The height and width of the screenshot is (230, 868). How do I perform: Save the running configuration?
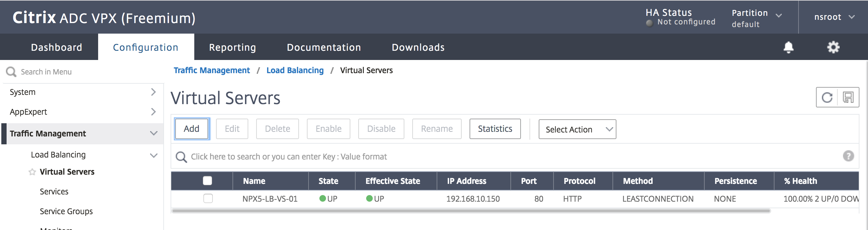pos(848,98)
